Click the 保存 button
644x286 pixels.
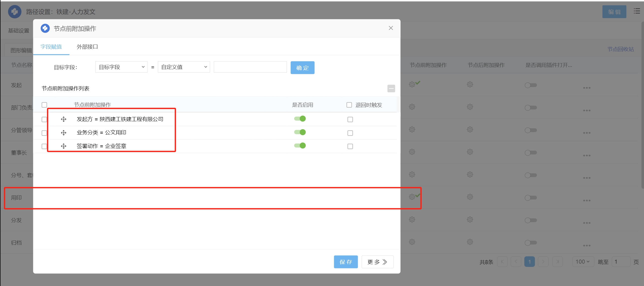(x=345, y=262)
